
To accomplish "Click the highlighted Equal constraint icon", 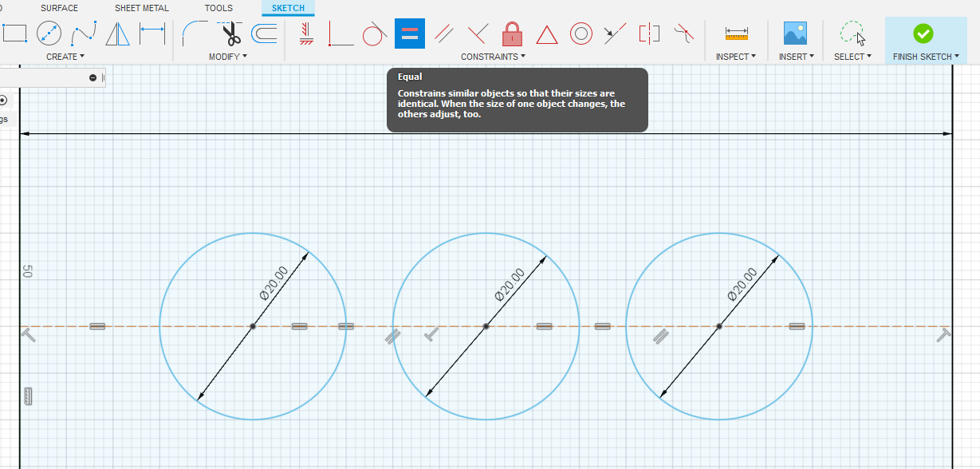I will point(410,33).
